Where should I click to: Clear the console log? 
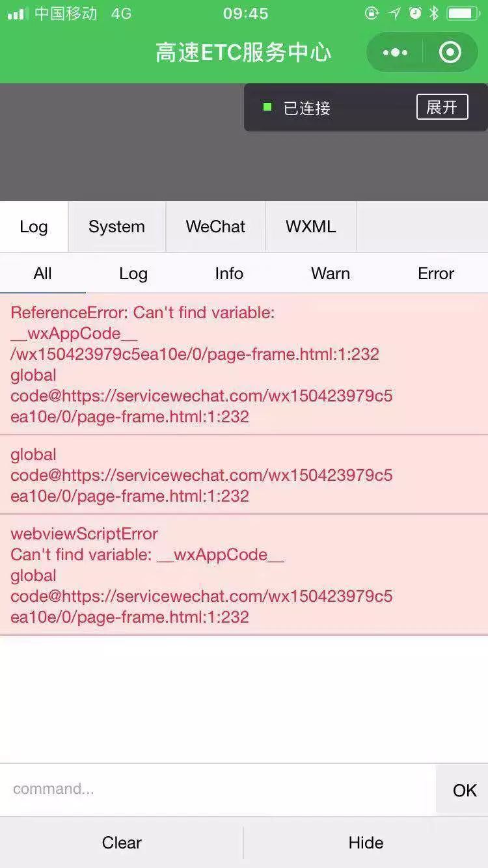coord(122,843)
